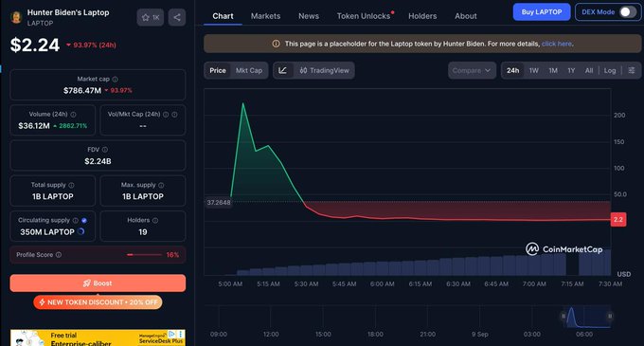Click the Buy LAPTOP button
This screenshot has height=346, width=644.
point(542,12)
